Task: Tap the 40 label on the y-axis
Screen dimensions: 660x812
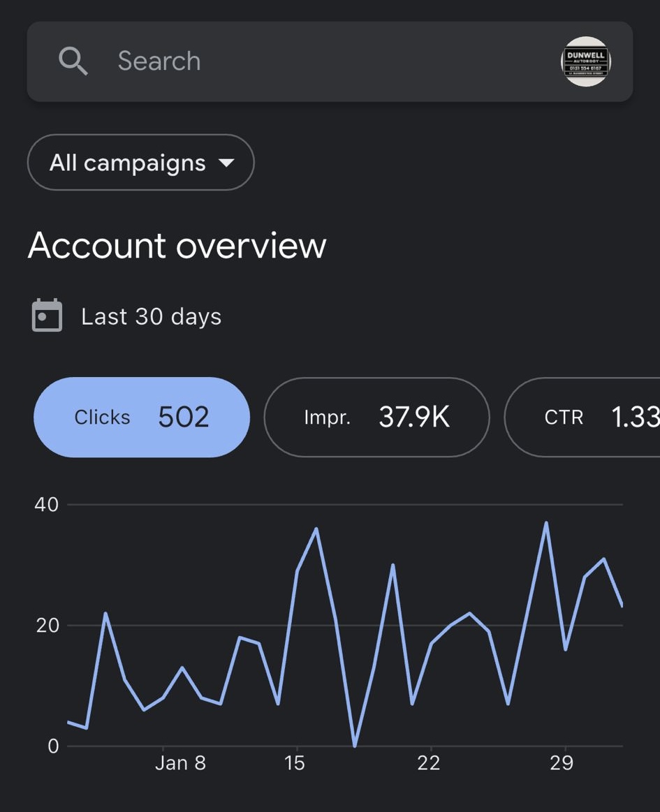Action: point(47,505)
